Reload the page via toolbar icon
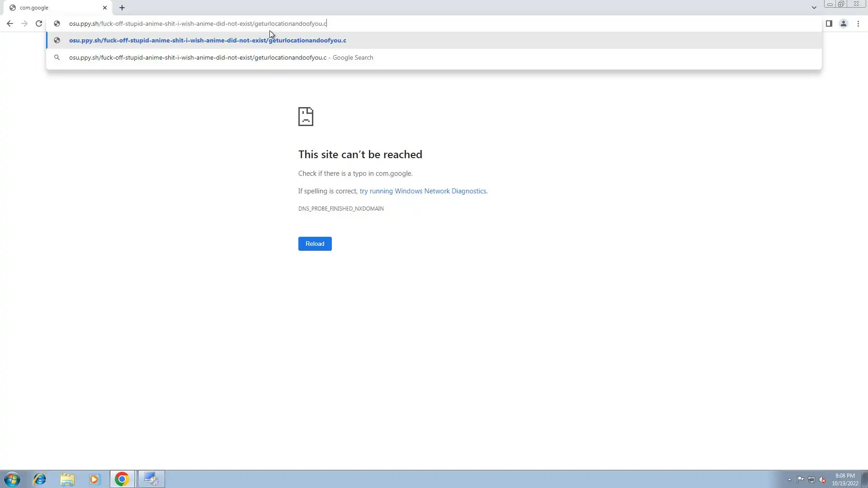The height and width of the screenshot is (488, 868). pos(39,23)
